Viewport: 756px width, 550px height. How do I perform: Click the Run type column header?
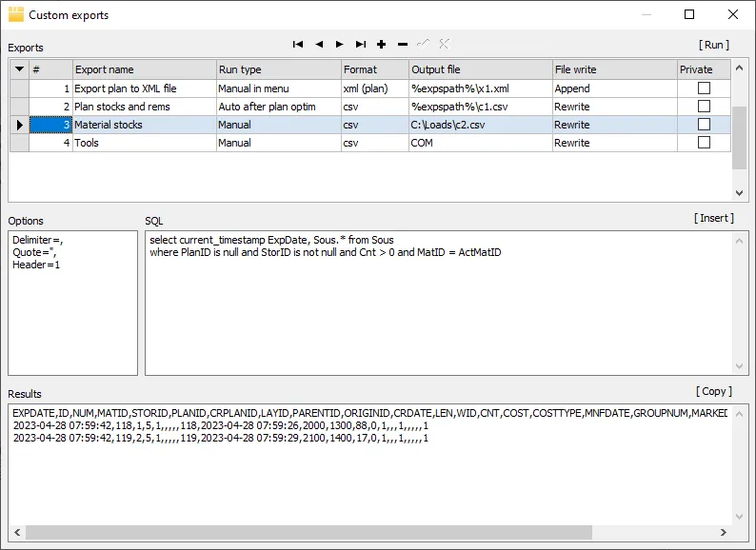[278, 69]
